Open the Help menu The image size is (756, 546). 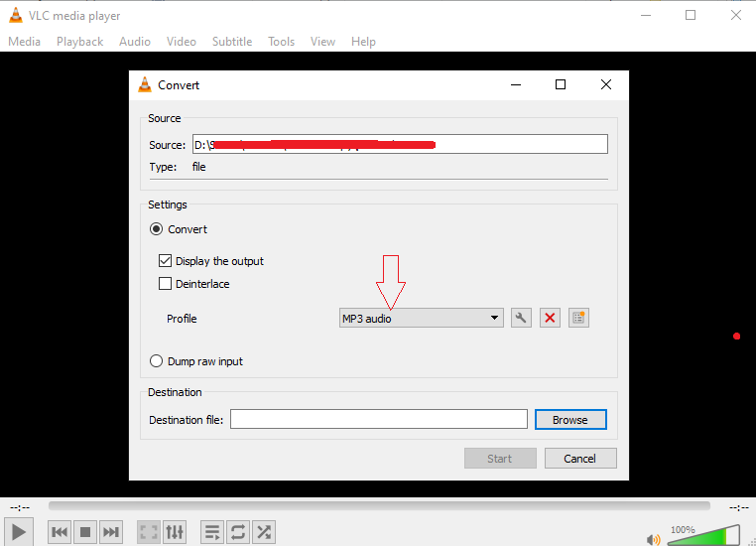tap(363, 42)
